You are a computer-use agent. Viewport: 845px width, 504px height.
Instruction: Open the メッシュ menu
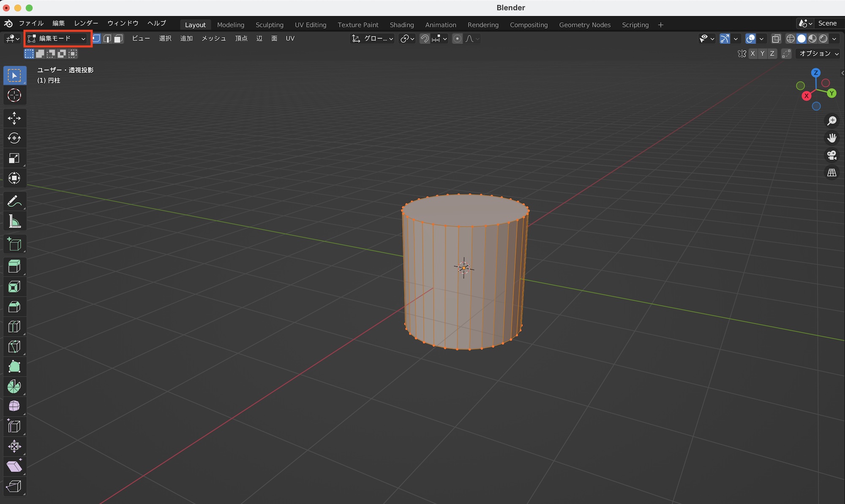tap(213, 38)
